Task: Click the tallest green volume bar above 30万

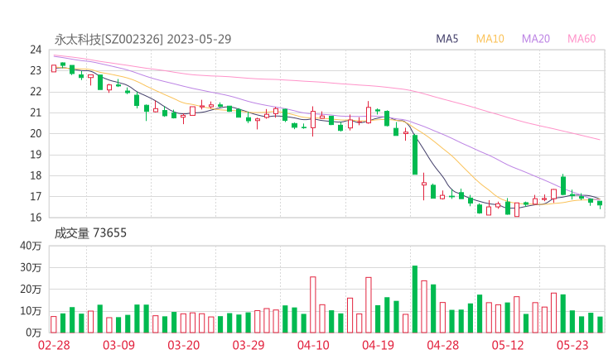Action: 415,299
